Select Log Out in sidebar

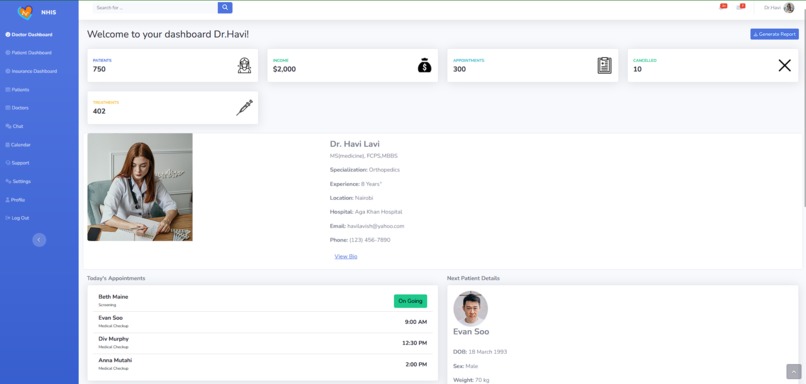(x=17, y=218)
